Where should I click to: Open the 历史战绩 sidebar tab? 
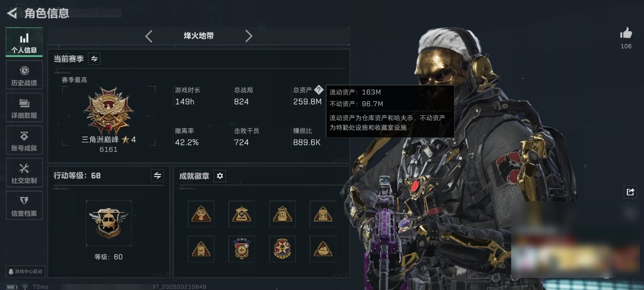tap(24, 75)
